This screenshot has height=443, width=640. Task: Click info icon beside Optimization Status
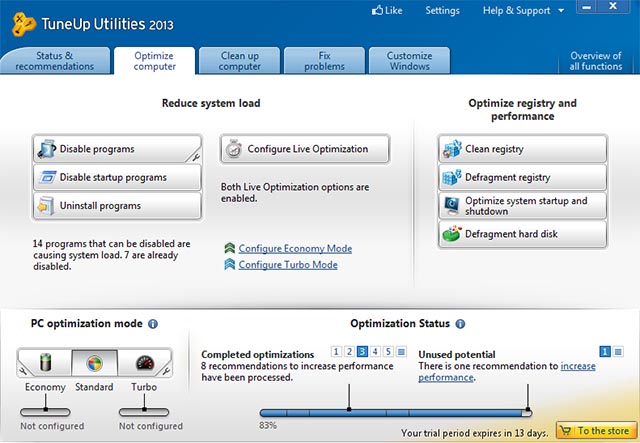(x=460, y=324)
